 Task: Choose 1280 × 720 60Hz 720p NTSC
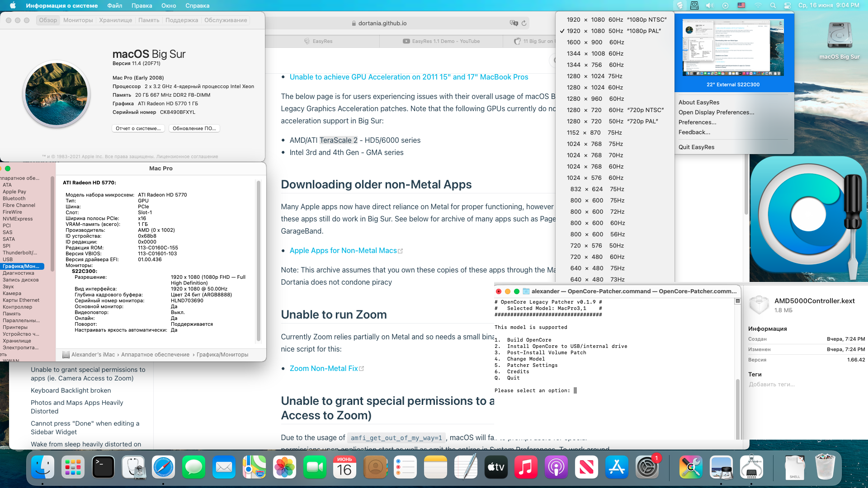tap(615, 110)
